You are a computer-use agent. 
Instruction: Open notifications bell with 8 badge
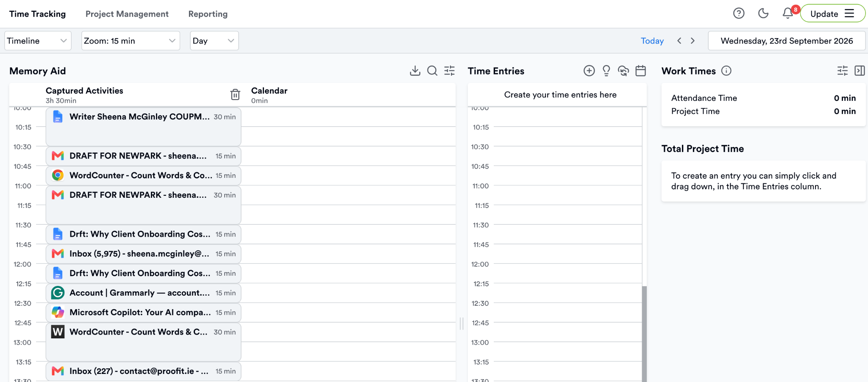click(788, 13)
